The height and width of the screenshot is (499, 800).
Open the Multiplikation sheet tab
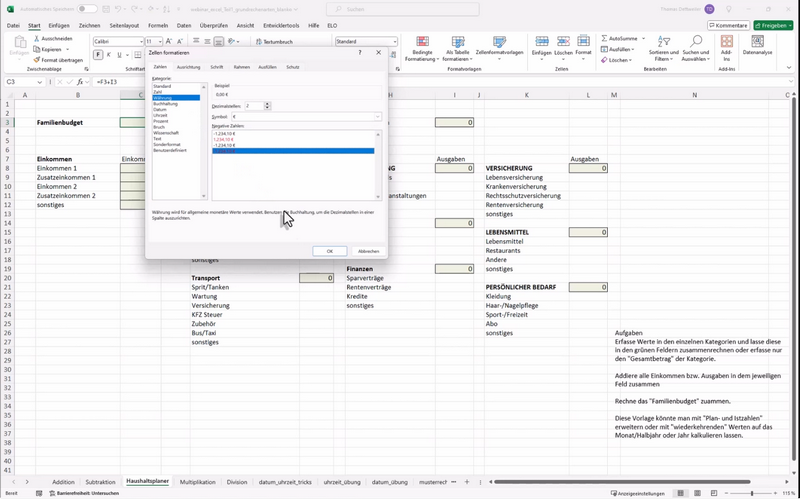click(197, 482)
